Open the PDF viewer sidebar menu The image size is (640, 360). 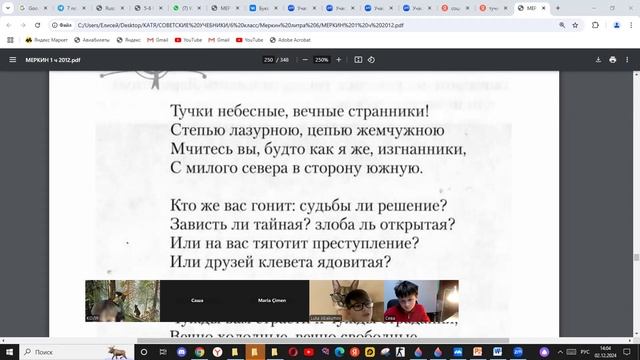[x=13, y=60]
